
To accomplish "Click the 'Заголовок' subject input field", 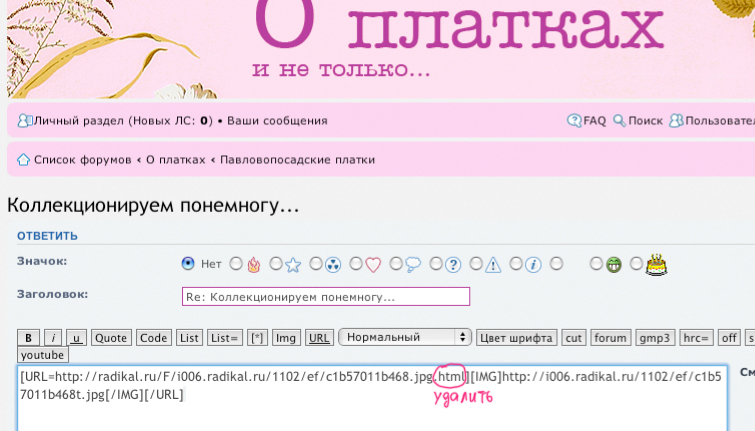I will point(325,297).
